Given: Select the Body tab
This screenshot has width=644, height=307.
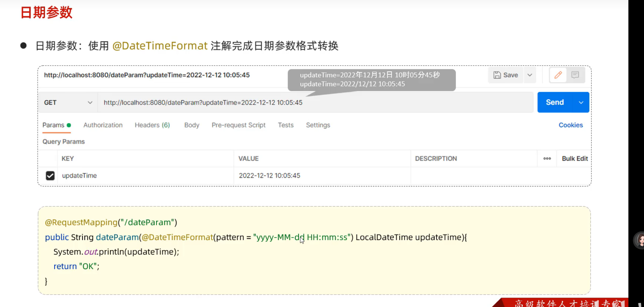Looking at the screenshot, I should tap(192, 125).
